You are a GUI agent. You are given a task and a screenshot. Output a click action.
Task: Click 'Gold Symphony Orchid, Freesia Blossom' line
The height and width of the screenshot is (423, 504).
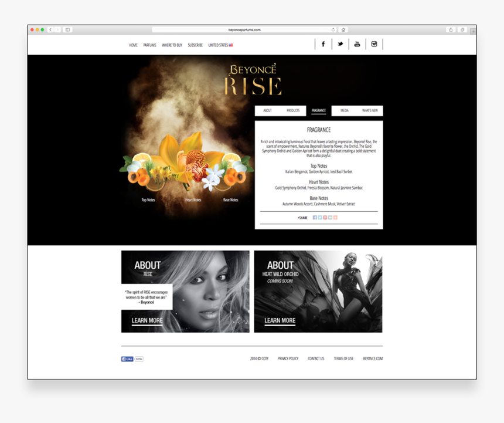click(x=319, y=188)
